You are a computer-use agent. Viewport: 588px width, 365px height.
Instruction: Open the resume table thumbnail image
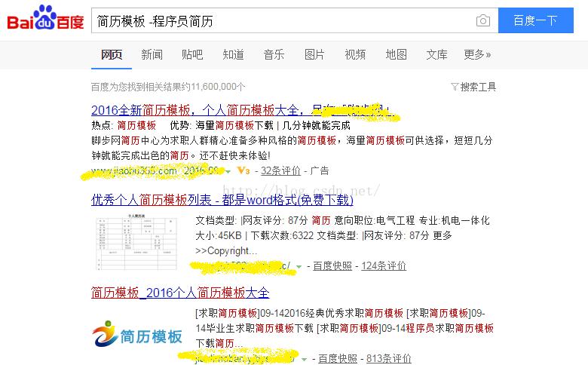click(136, 242)
